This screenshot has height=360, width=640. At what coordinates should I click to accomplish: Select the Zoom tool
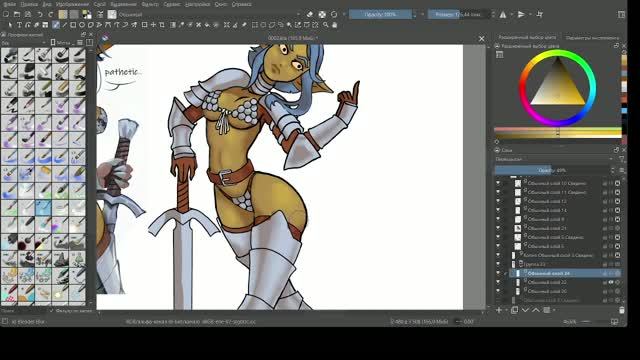(326, 25)
